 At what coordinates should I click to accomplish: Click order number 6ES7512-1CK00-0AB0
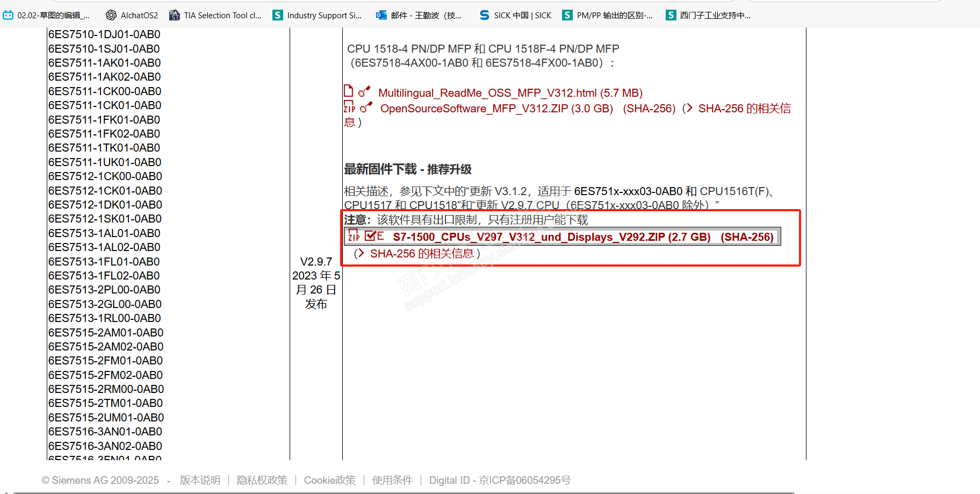[x=105, y=176]
